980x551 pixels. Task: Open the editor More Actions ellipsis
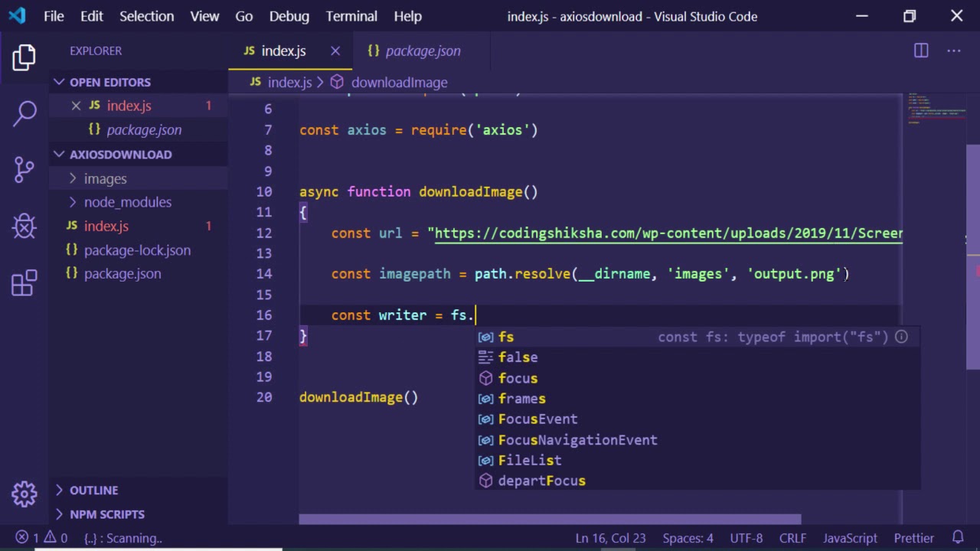[x=953, y=51]
